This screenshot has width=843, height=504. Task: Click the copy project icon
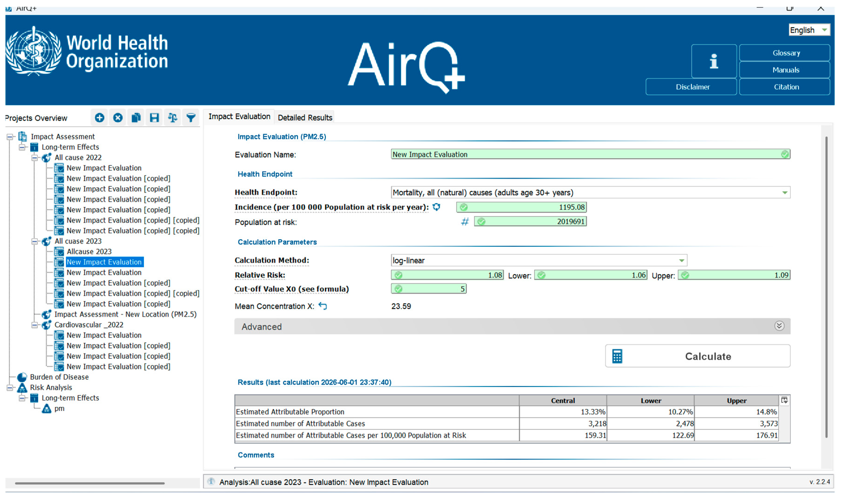click(136, 118)
